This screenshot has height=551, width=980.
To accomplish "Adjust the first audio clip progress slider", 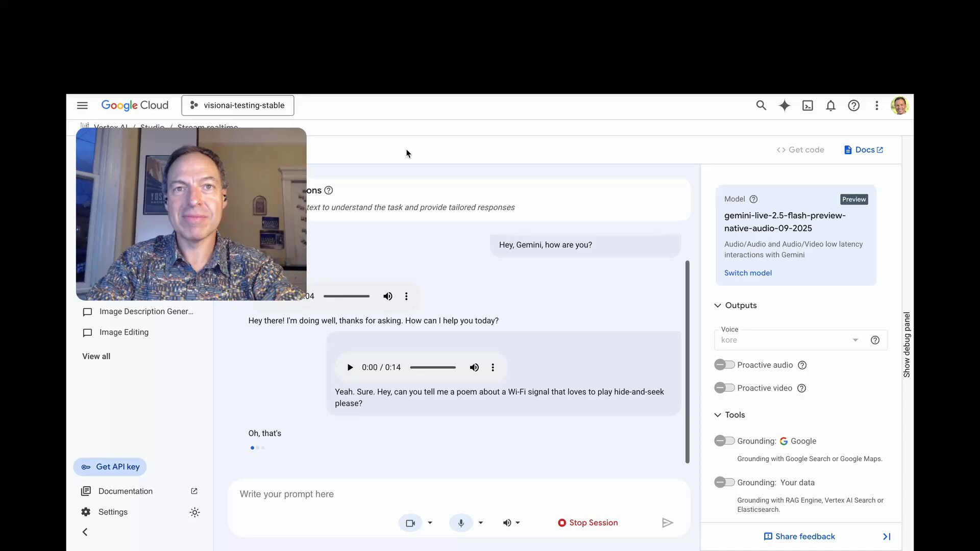I will [x=346, y=296].
